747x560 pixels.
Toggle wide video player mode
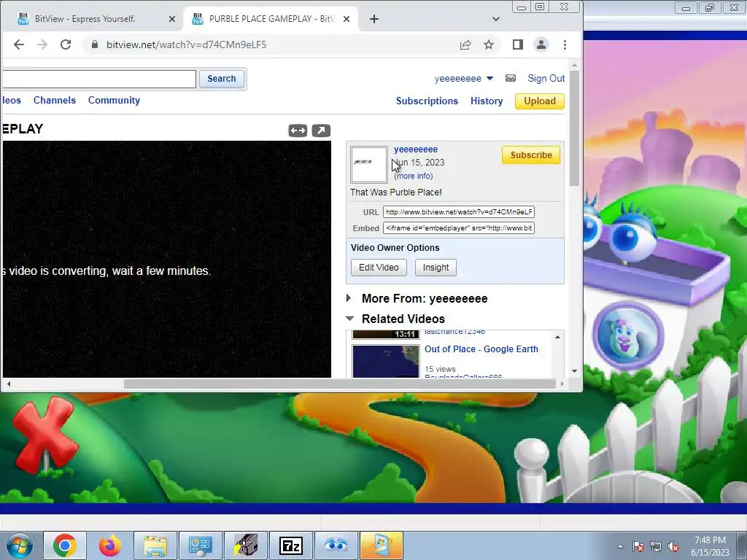click(298, 131)
